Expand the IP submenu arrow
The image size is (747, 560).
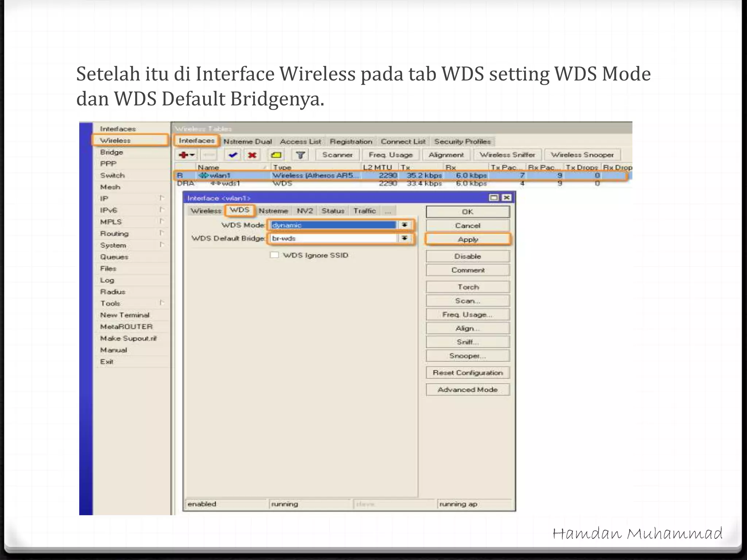point(162,198)
